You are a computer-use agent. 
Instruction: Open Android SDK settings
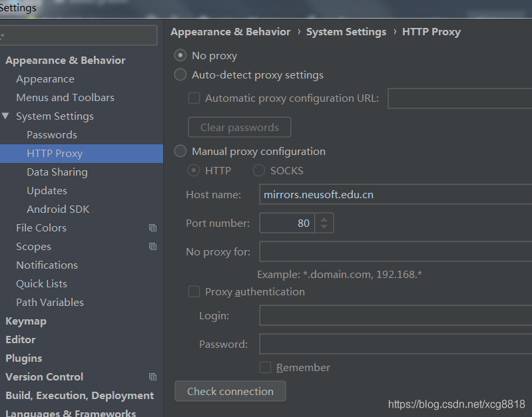[58, 209]
